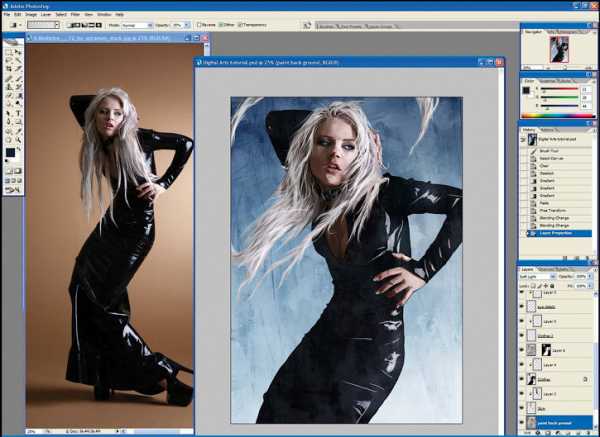Select the Type tool in the toolbox

tap(18, 114)
